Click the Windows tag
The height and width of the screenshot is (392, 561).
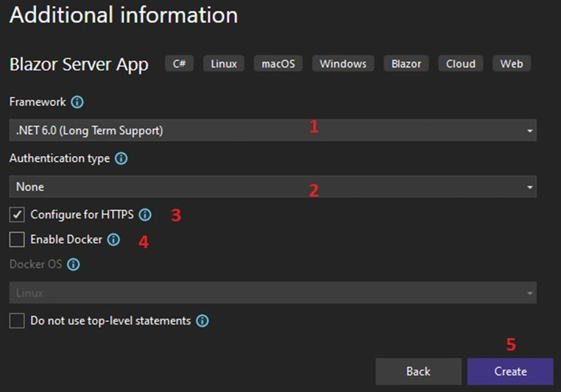coord(343,63)
